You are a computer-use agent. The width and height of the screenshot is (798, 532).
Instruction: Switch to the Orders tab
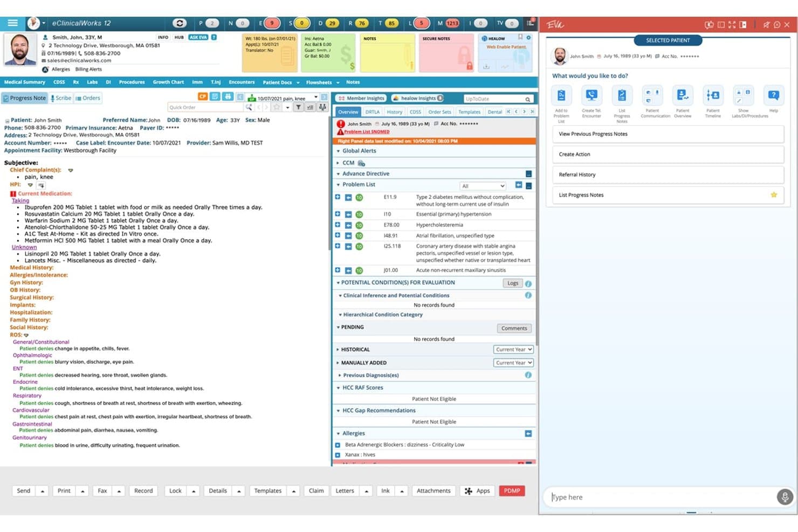click(88, 98)
